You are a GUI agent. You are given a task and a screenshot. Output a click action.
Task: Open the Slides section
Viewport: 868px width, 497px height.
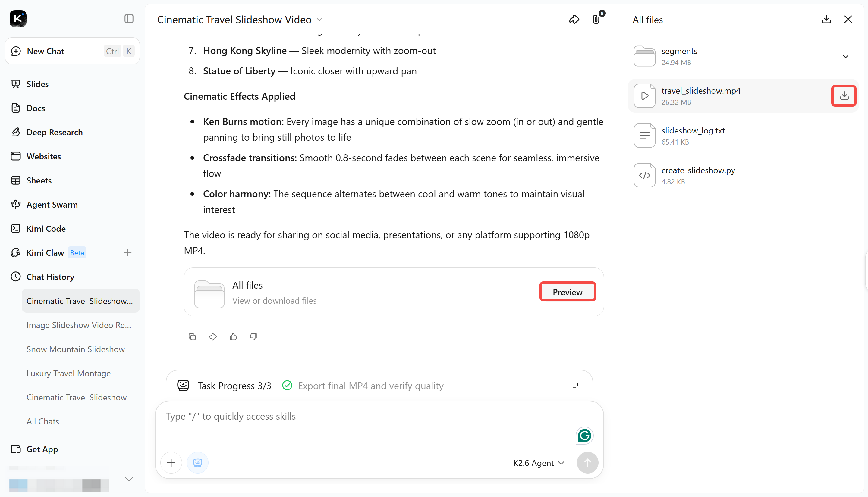pyautogui.click(x=38, y=84)
